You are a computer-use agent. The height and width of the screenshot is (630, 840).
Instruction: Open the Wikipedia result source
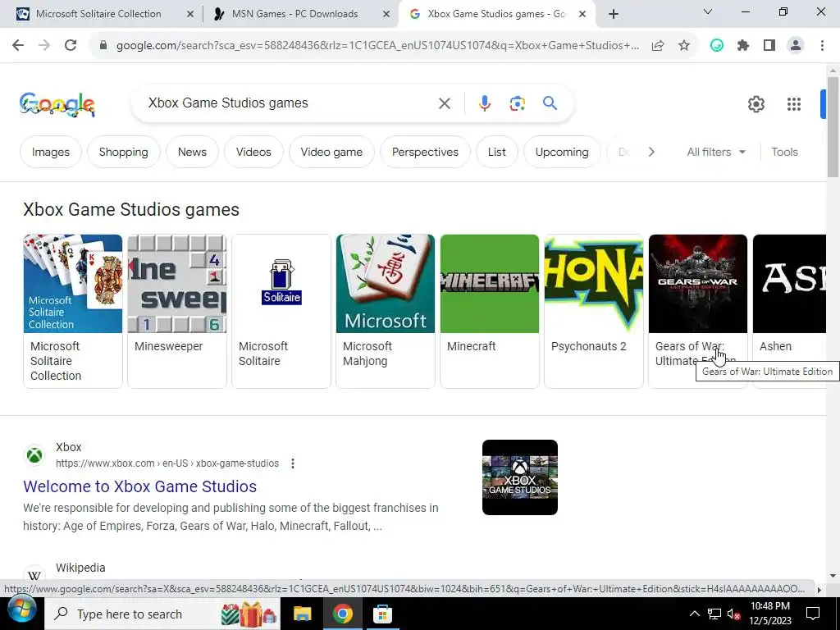pyautogui.click(x=80, y=568)
